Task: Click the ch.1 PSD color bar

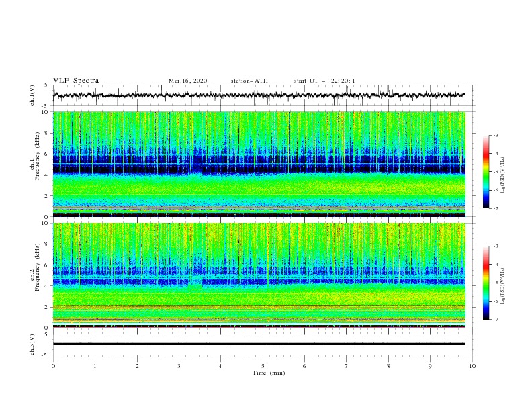Action: click(x=486, y=171)
